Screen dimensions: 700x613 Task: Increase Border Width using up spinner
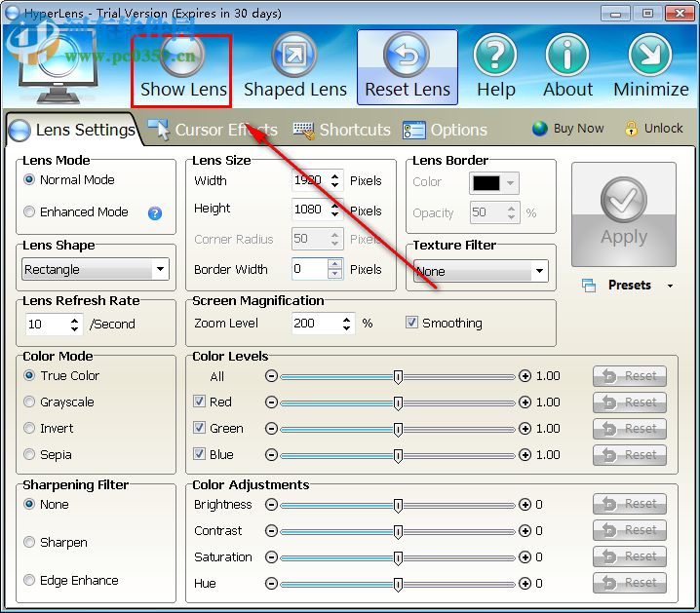(334, 264)
